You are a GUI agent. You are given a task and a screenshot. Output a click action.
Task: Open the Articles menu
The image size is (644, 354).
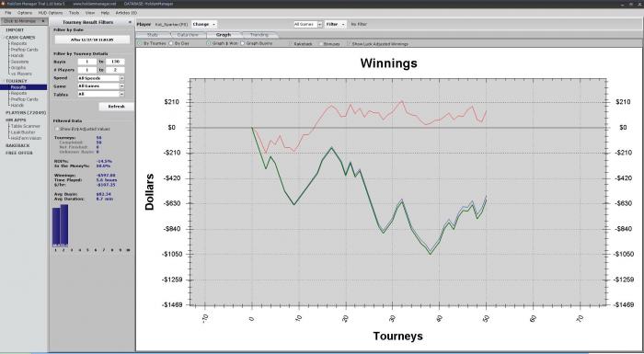126,13
